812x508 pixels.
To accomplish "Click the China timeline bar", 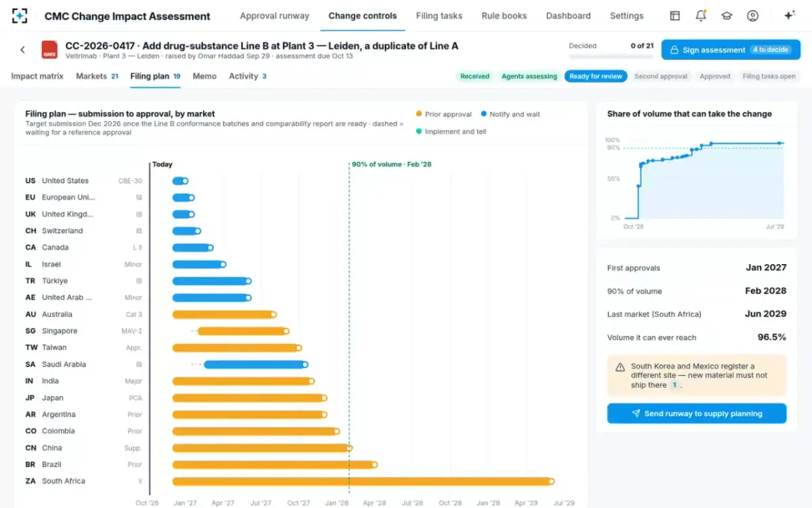I will 263,448.
